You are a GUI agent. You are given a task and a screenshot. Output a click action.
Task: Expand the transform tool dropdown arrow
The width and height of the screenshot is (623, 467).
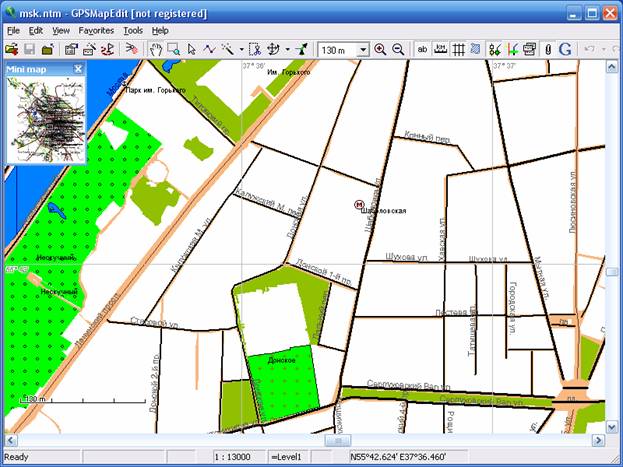pyautogui.click(x=287, y=48)
